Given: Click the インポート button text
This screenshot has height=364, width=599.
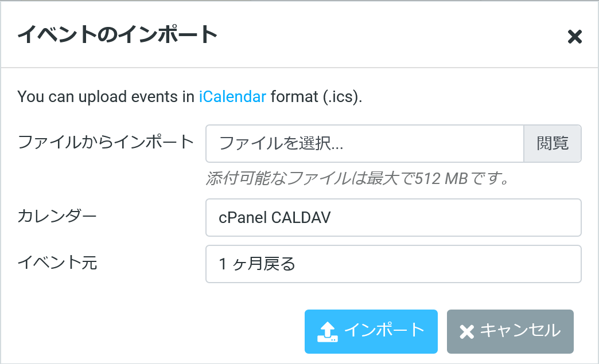Looking at the screenshot, I should 384,330.
